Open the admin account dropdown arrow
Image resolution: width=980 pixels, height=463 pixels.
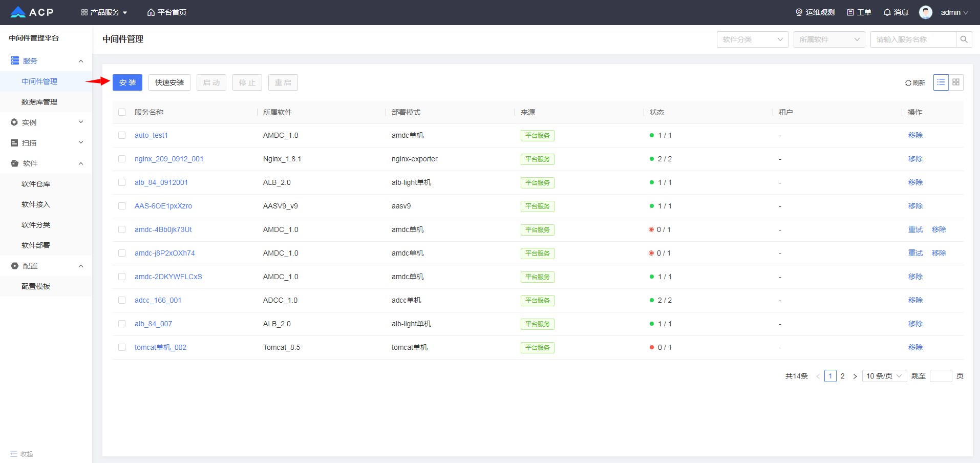[x=966, y=12]
